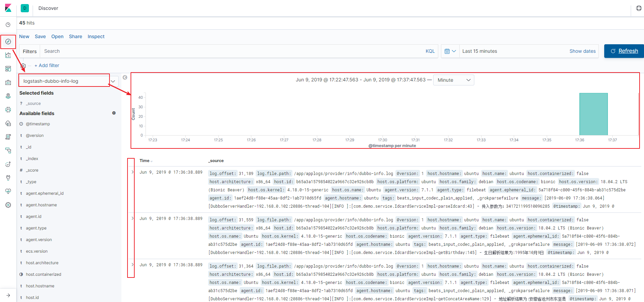Sort by the Time column header
Image resolution: width=644 pixels, height=302 pixels.
click(146, 161)
